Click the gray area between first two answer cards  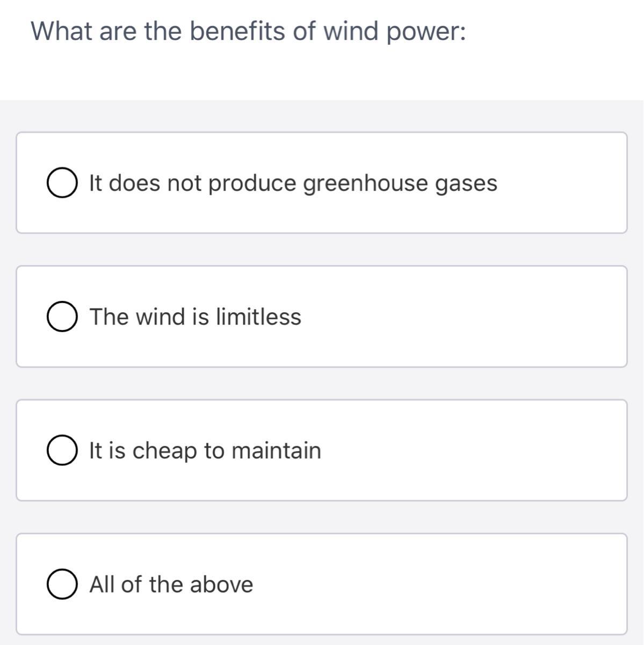(322, 249)
